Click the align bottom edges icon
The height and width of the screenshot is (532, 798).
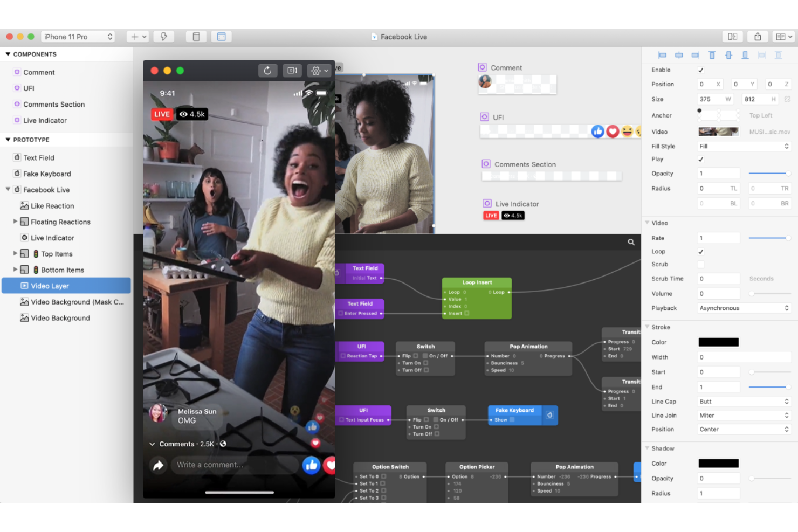point(745,55)
